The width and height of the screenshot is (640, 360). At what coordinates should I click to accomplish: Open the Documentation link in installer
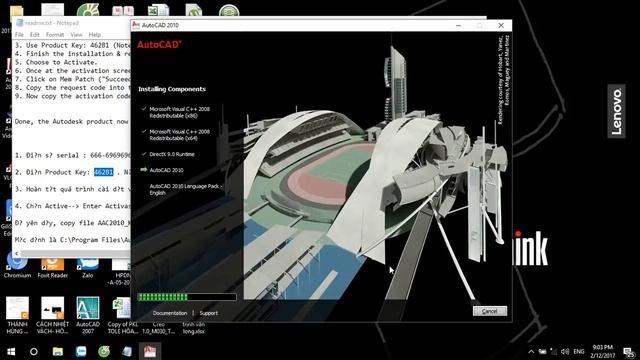(170, 313)
